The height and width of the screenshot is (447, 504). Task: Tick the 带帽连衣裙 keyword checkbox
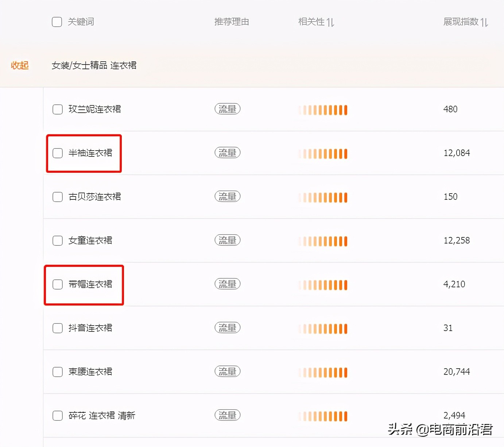[58, 284]
